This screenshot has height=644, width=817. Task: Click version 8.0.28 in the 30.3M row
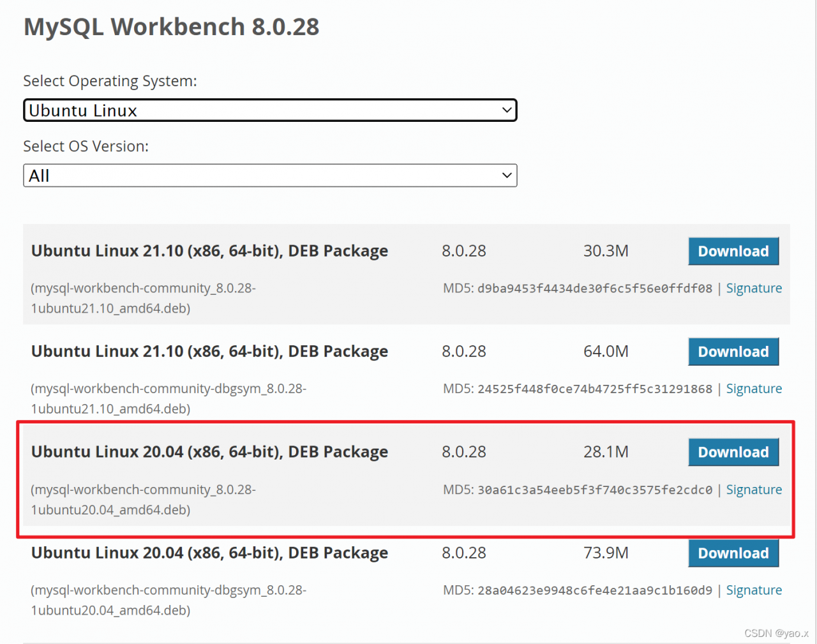pyautogui.click(x=464, y=251)
